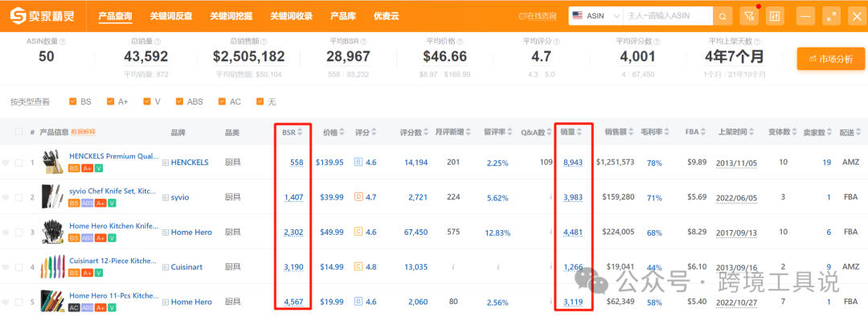Tick the checkbox for row 1 HENCKELS
868x317 pixels.
coord(18,163)
